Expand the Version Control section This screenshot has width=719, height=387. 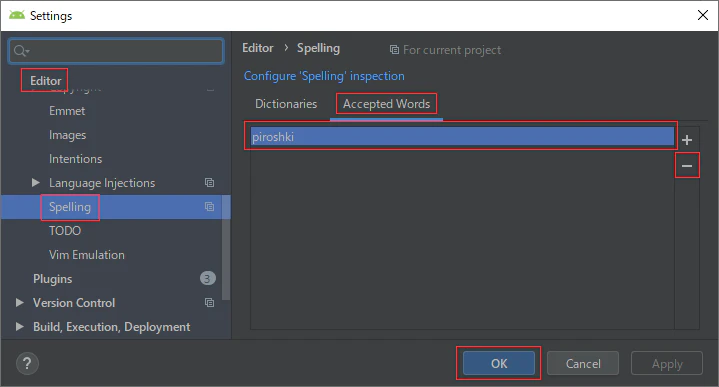coord(20,303)
